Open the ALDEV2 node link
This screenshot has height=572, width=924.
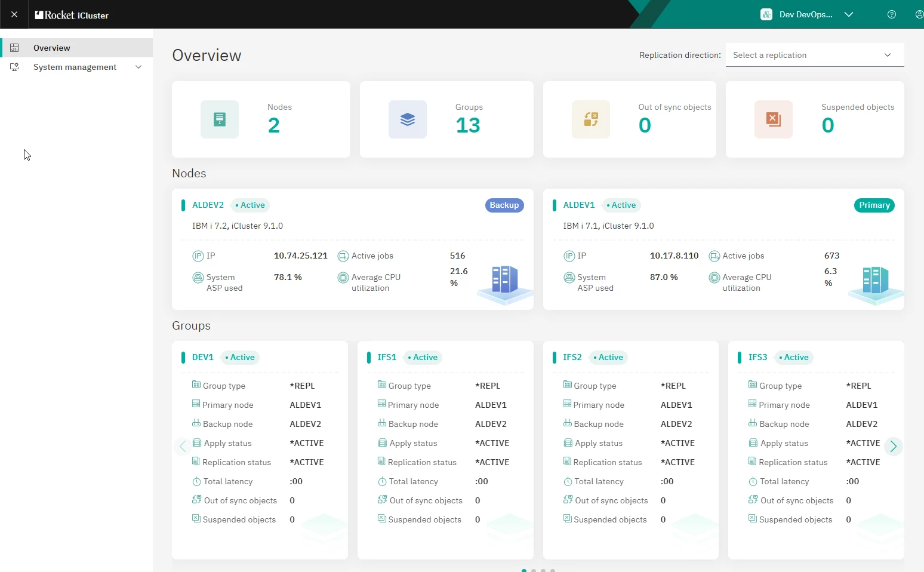point(208,205)
